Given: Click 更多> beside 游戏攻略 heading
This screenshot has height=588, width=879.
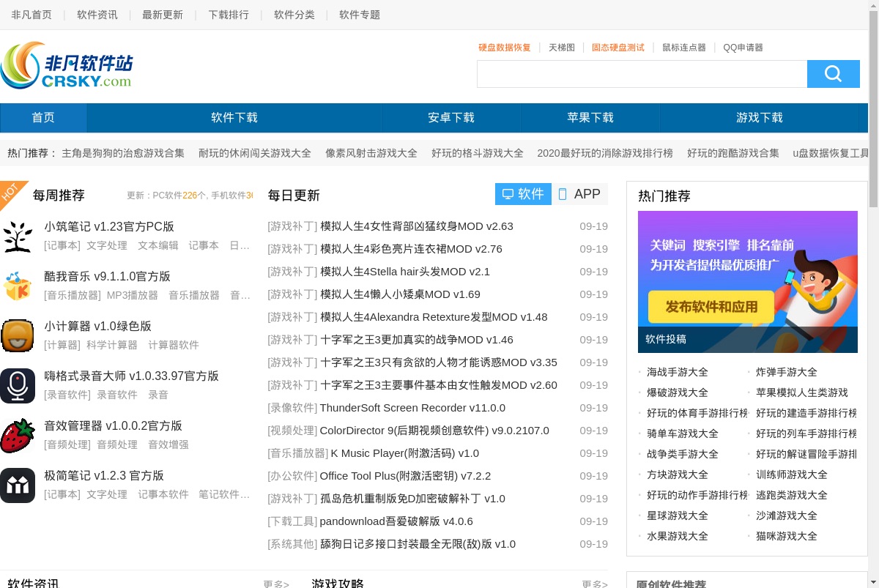Looking at the screenshot, I should click(595, 584).
